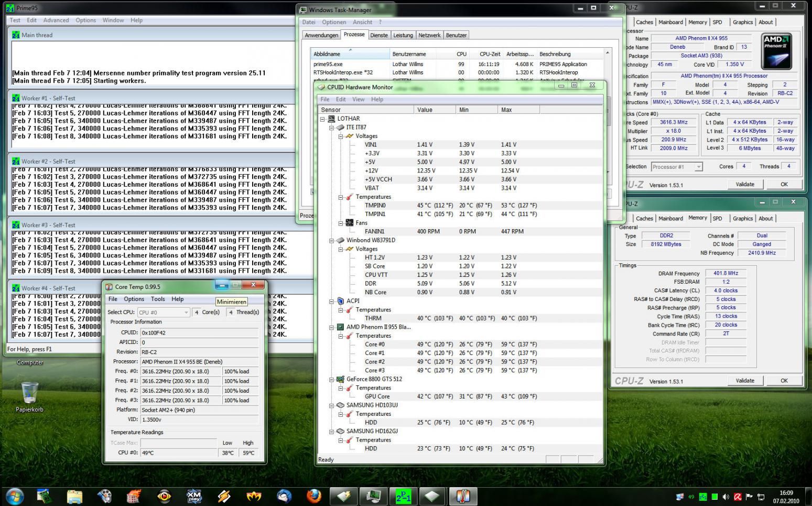Click the taskbar clock showing 16:09
Viewport: 812px width, 506px height.
coord(786,497)
